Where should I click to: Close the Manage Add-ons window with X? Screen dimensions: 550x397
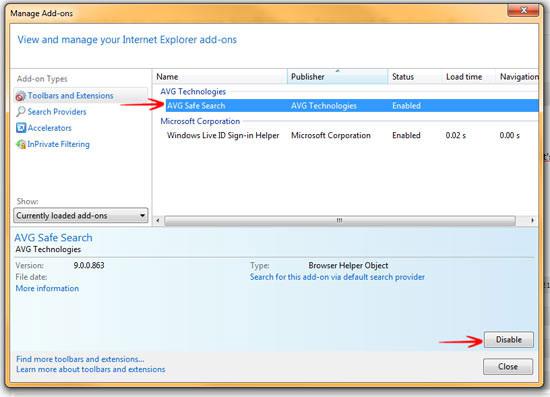(523, 10)
